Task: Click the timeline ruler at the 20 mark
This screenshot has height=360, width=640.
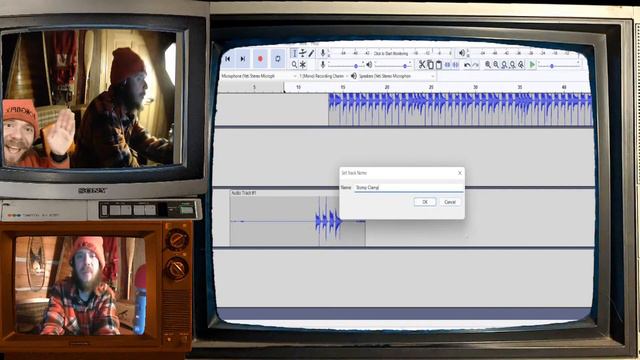Action: pos(387,87)
